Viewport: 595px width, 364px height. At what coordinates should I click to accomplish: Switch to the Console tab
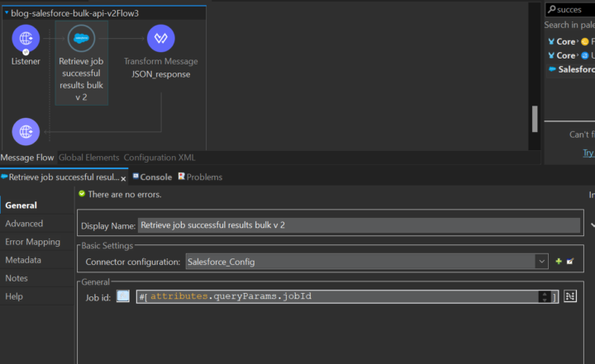[x=155, y=177]
